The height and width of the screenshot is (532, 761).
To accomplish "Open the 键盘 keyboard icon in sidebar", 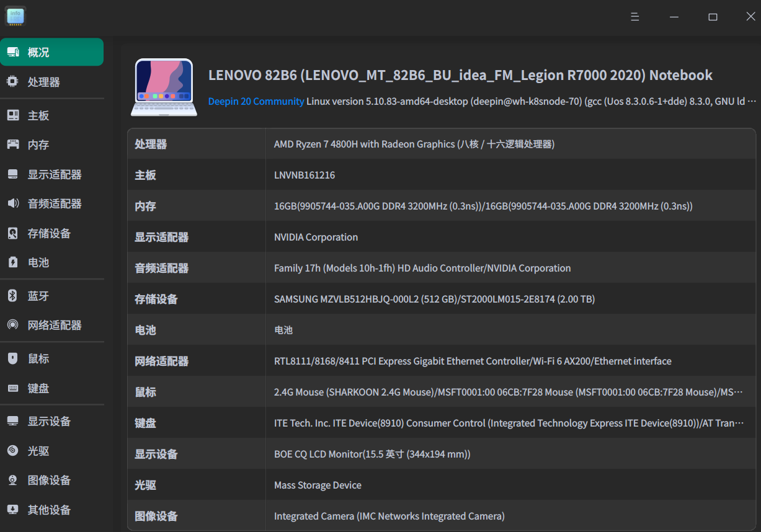I will coord(12,388).
